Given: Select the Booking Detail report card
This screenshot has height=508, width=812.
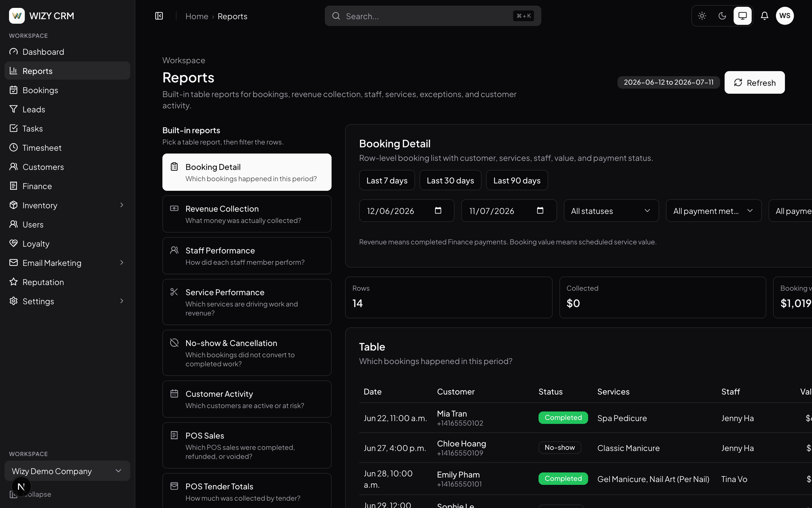Looking at the screenshot, I should [247, 172].
